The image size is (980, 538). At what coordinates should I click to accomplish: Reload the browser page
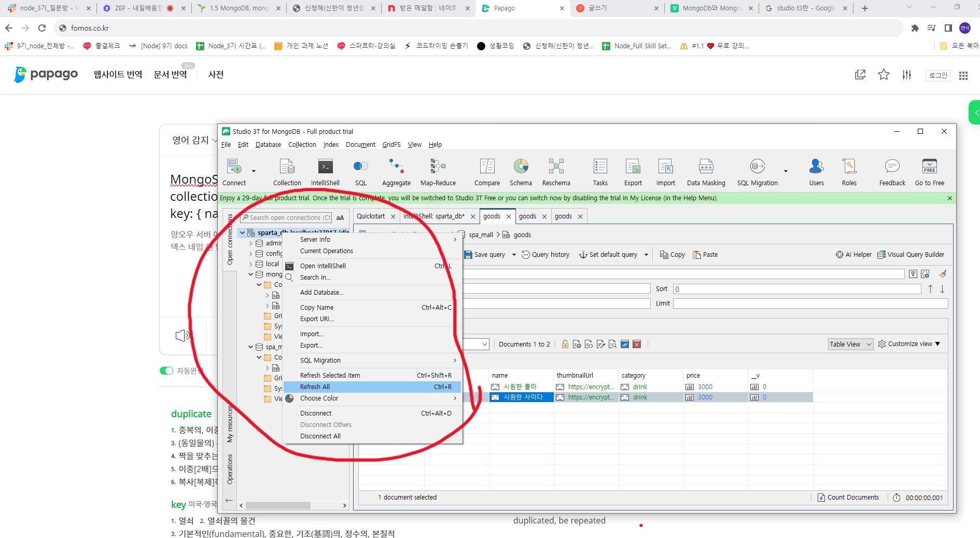click(42, 28)
